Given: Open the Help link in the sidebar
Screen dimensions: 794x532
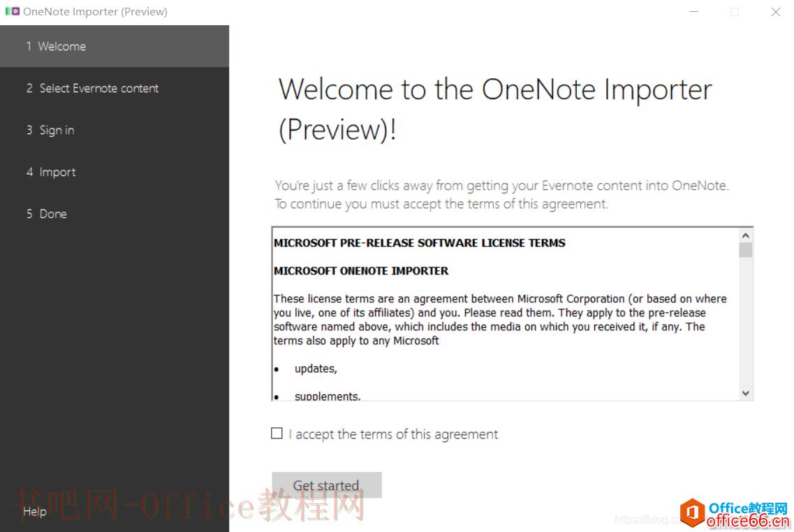Looking at the screenshot, I should [35, 511].
